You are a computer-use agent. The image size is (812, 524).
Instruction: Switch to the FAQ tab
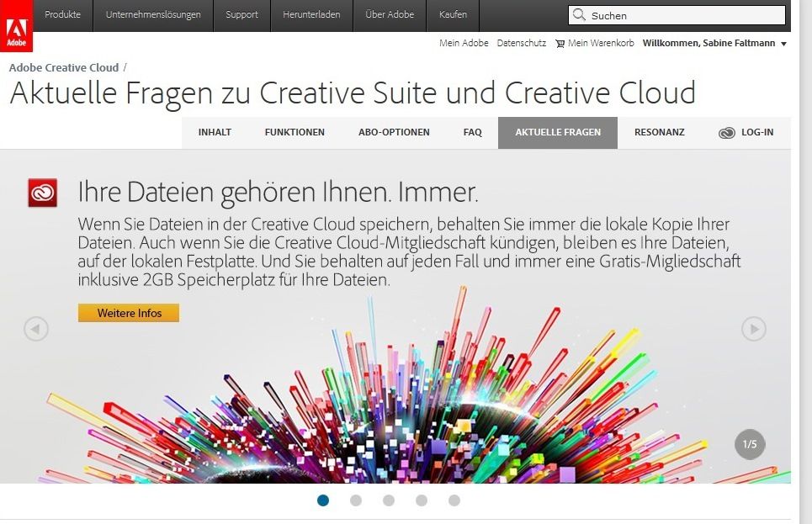click(472, 133)
